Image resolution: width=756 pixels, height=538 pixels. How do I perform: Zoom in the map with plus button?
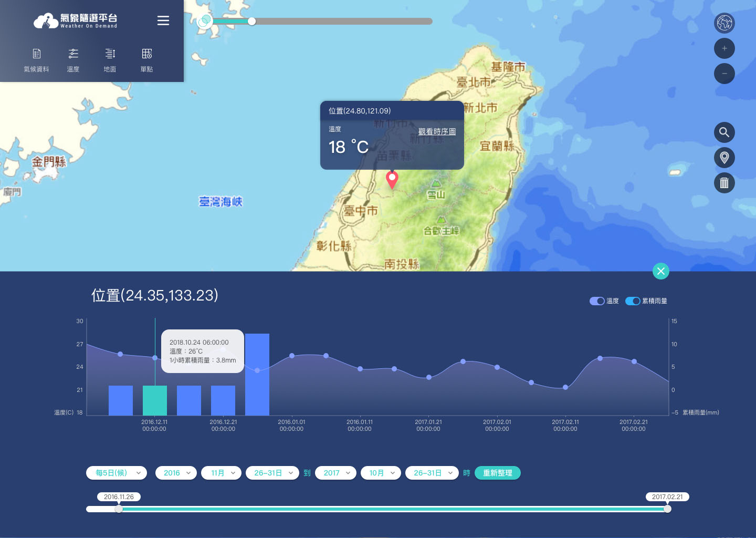tap(724, 48)
